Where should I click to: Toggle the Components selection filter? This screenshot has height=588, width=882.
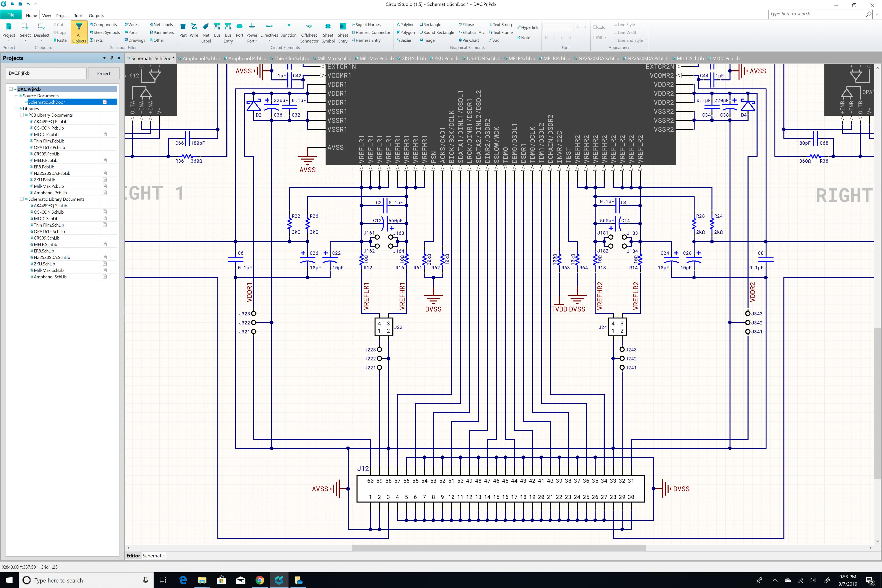103,24
